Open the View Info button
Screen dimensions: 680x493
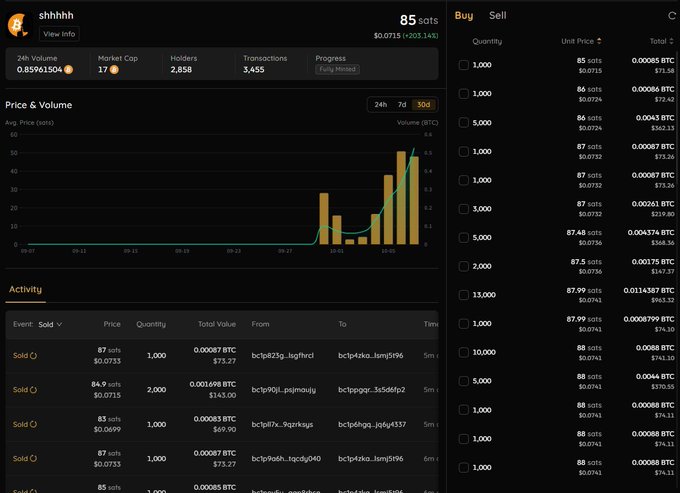[x=59, y=34]
